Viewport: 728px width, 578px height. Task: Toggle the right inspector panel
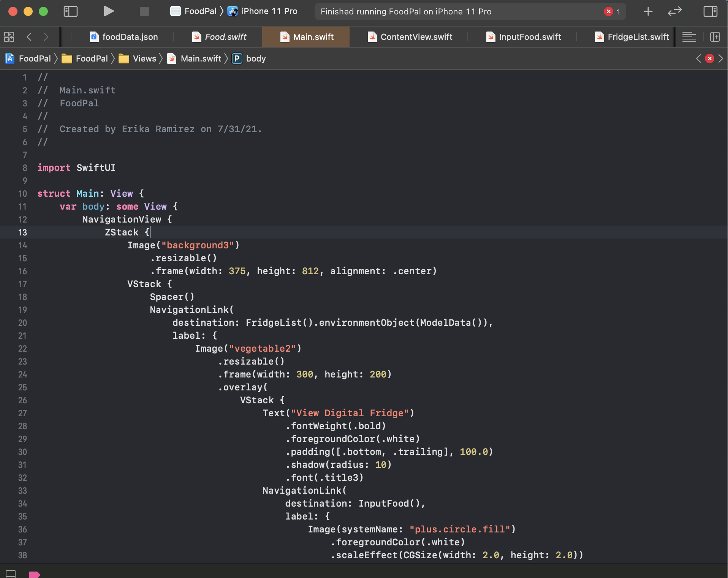710,11
